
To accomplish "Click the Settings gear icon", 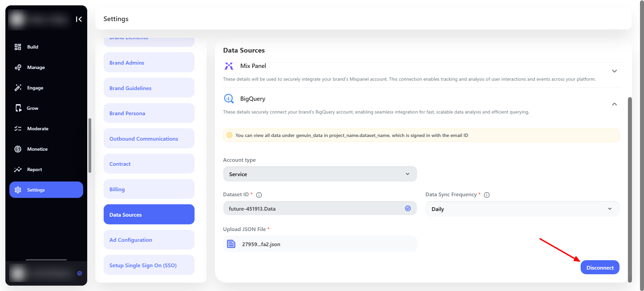I will click(x=18, y=190).
